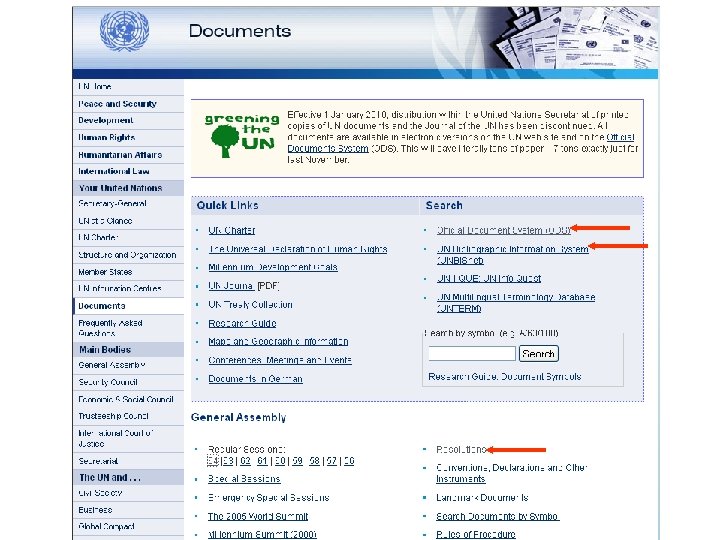Open regular session 60 link
This screenshot has width=720, height=540.
(280, 461)
